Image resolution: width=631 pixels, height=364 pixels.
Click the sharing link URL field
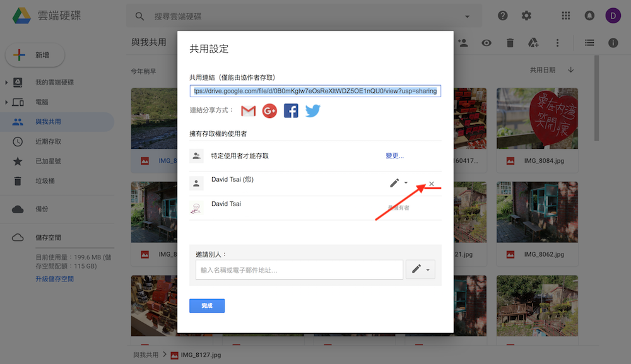[x=315, y=91]
